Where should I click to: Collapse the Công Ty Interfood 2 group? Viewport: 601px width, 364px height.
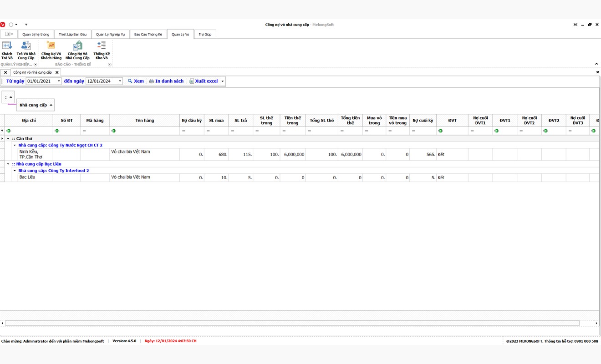coord(15,171)
